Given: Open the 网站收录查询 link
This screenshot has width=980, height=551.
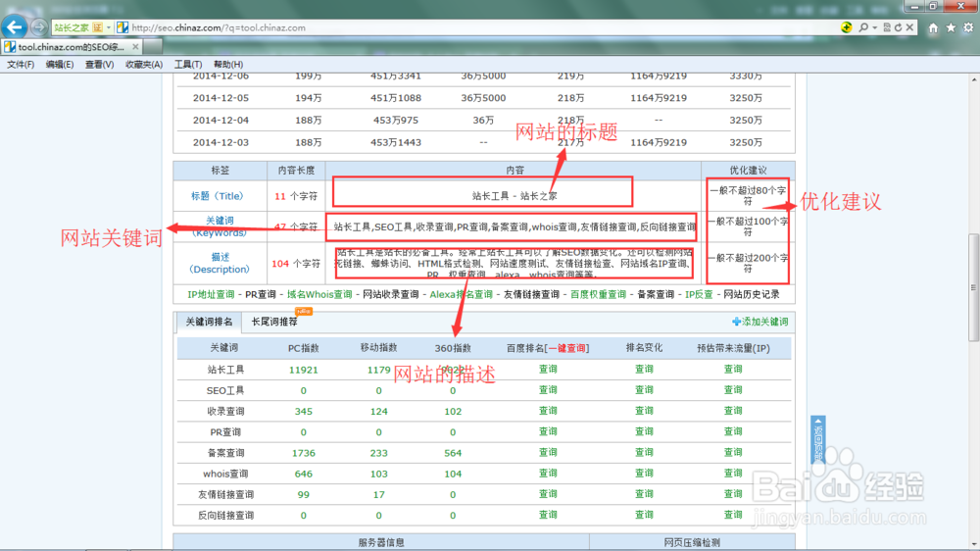Looking at the screenshot, I should click(x=391, y=294).
